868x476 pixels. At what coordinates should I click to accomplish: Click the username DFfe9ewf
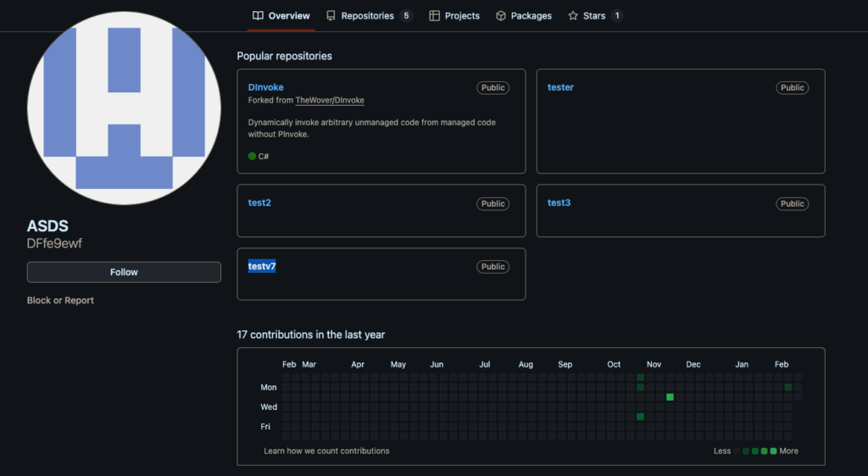(x=54, y=243)
